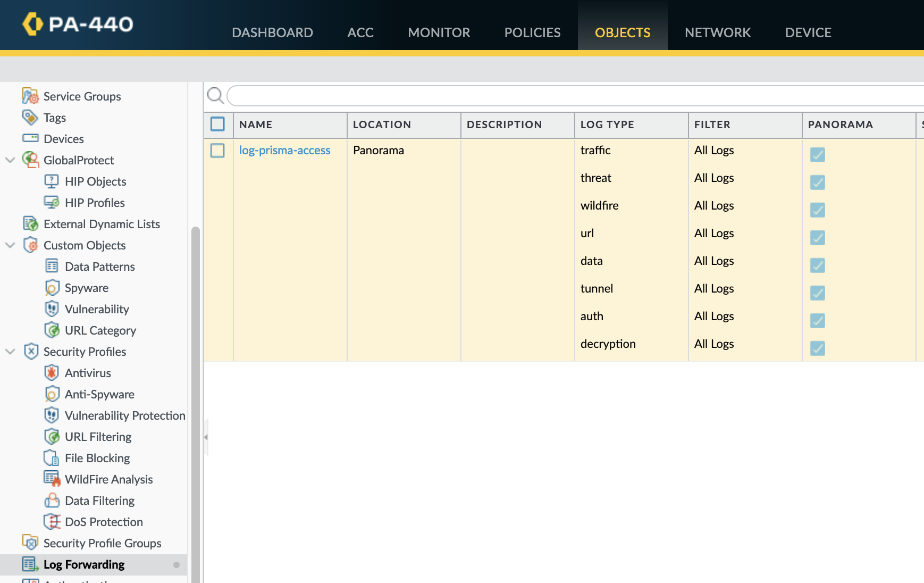Open the ACC tab
924x583 pixels.
point(360,32)
